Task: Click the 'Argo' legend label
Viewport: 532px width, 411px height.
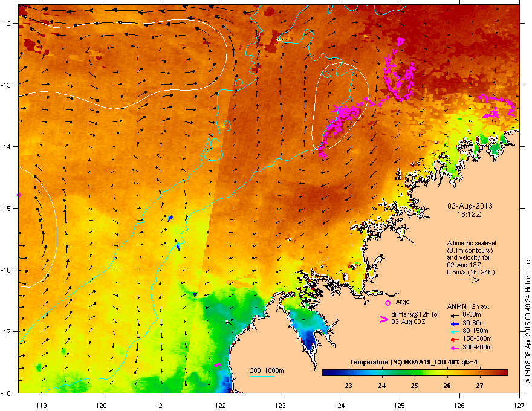Action: (x=403, y=302)
